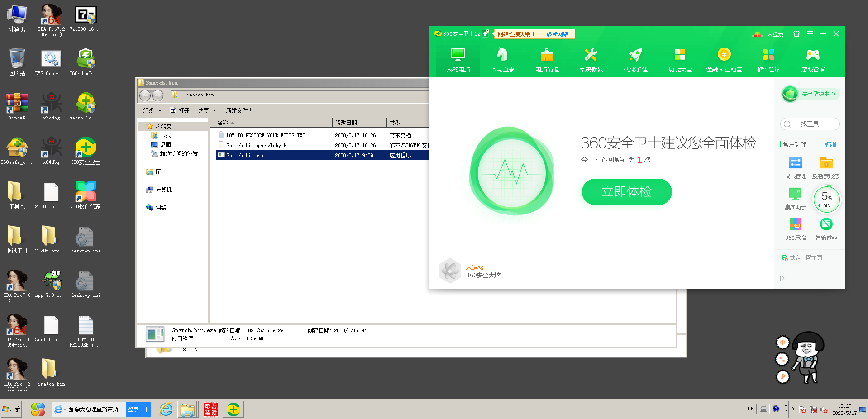
Task: Click the 开始 Start button
Action: [11, 409]
